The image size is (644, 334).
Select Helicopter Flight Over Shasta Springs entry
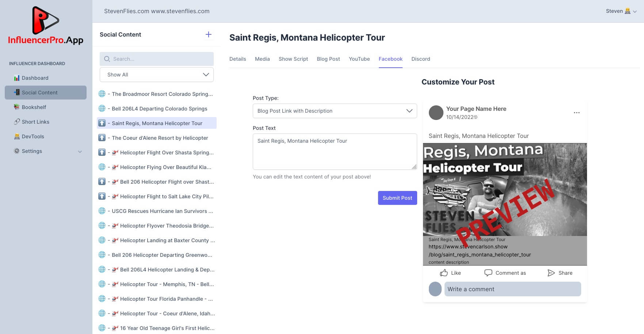pos(157,153)
